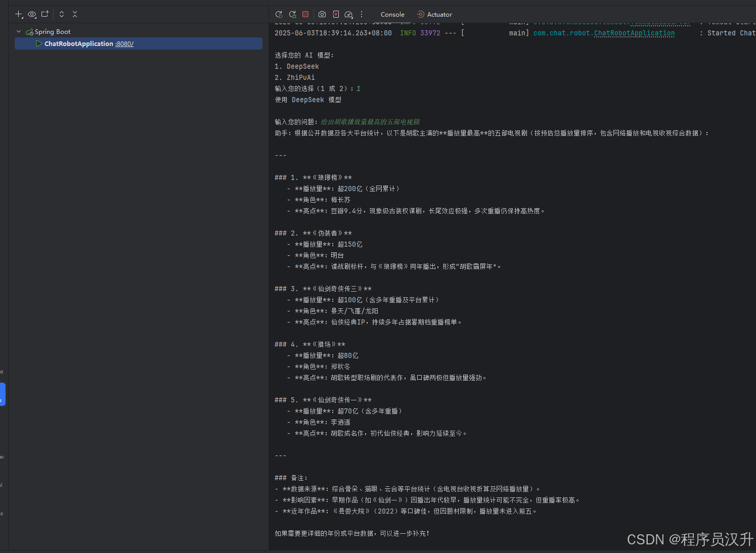Open the :8080/ port link
This screenshot has height=553, width=756.
124,44
